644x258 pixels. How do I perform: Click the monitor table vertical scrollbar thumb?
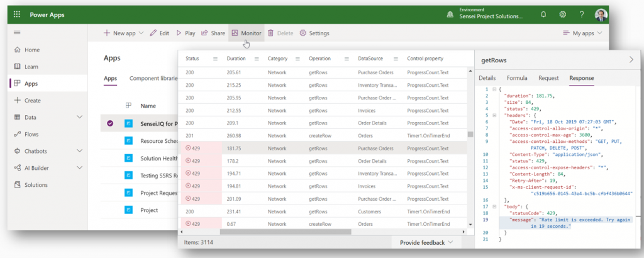470,134
